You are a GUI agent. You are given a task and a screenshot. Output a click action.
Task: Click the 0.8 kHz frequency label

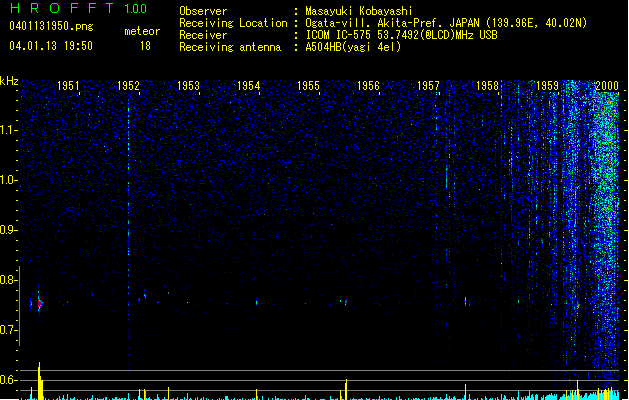tap(8, 280)
